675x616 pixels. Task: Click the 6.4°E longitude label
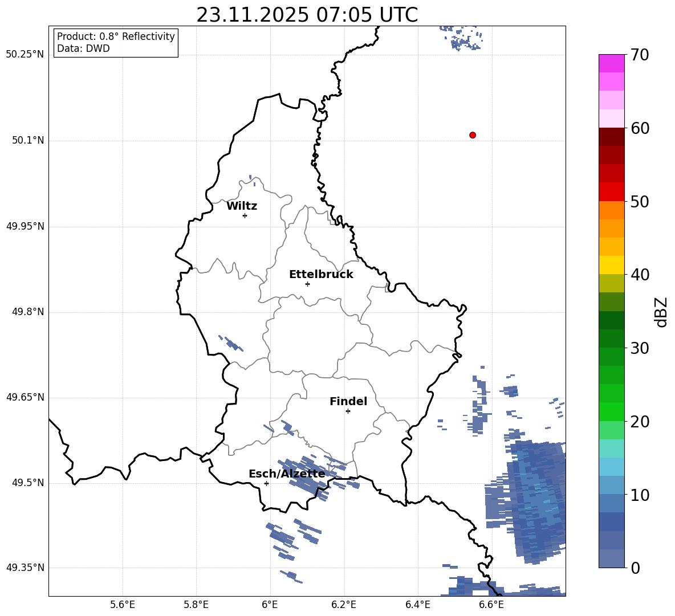point(417,605)
